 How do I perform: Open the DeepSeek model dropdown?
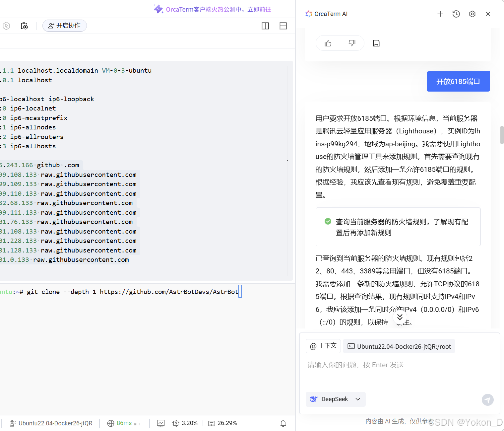click(x=336, y=399)
